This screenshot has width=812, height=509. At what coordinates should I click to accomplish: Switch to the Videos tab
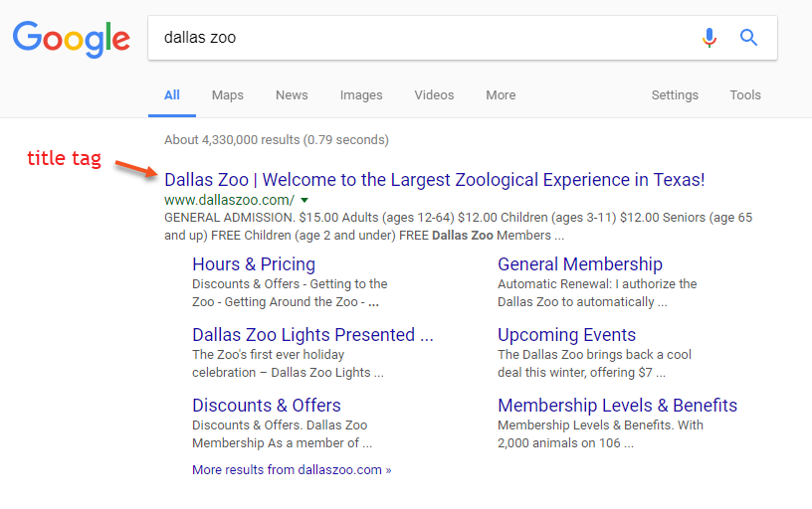434,95
